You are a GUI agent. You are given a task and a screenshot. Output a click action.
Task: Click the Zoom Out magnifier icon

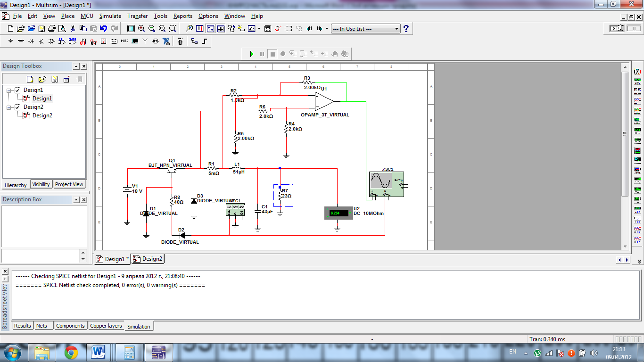click(152, 29)
